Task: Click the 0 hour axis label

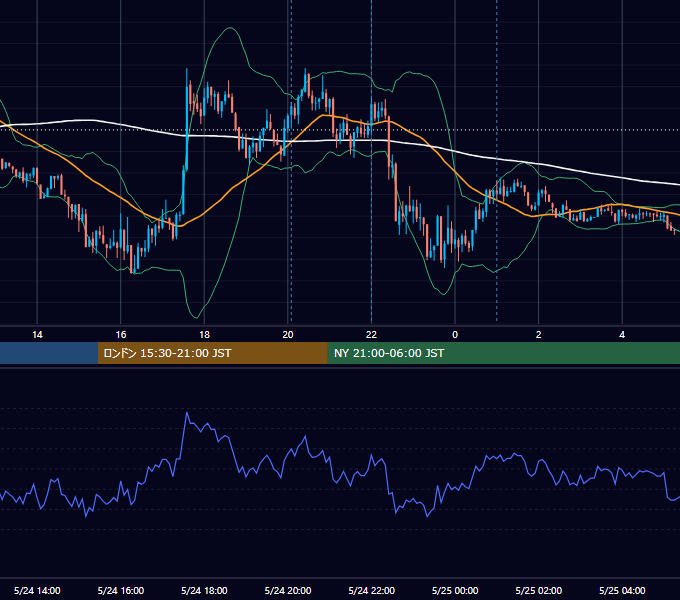Action: [455, 335]
